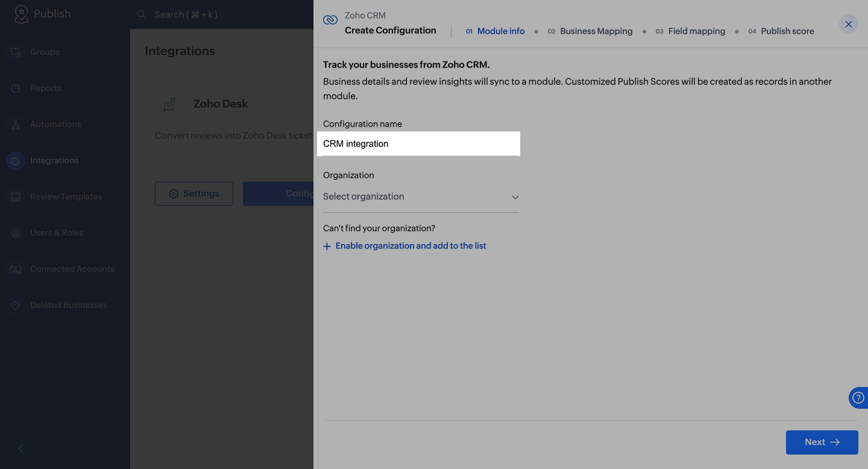Click the partially hidden Configure button

pos(278,194)
